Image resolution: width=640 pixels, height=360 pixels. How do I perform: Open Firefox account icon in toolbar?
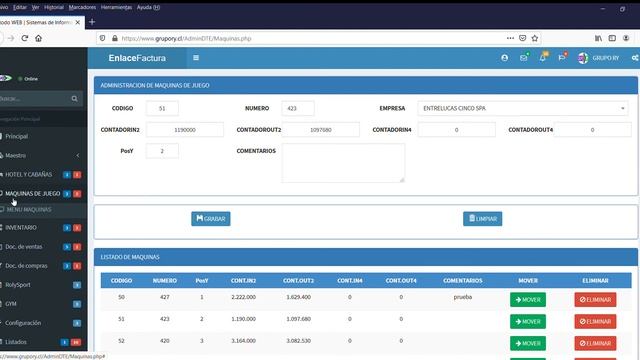(626, 38)
